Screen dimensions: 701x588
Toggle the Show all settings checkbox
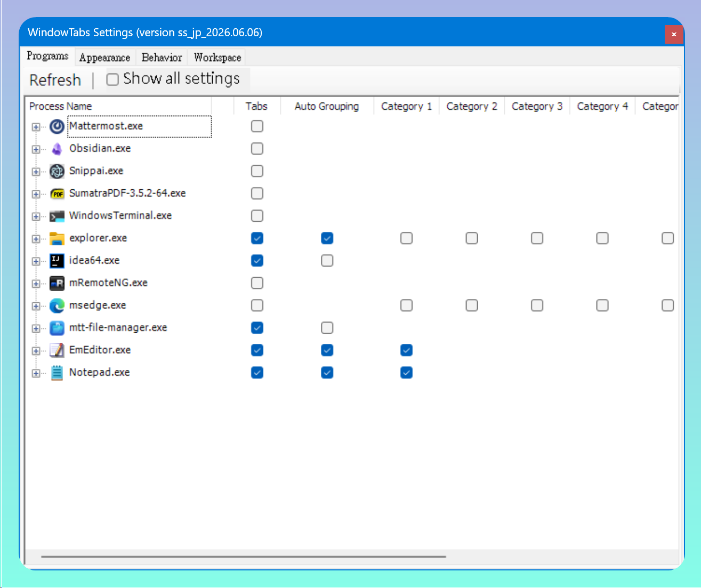pos(112,79)
